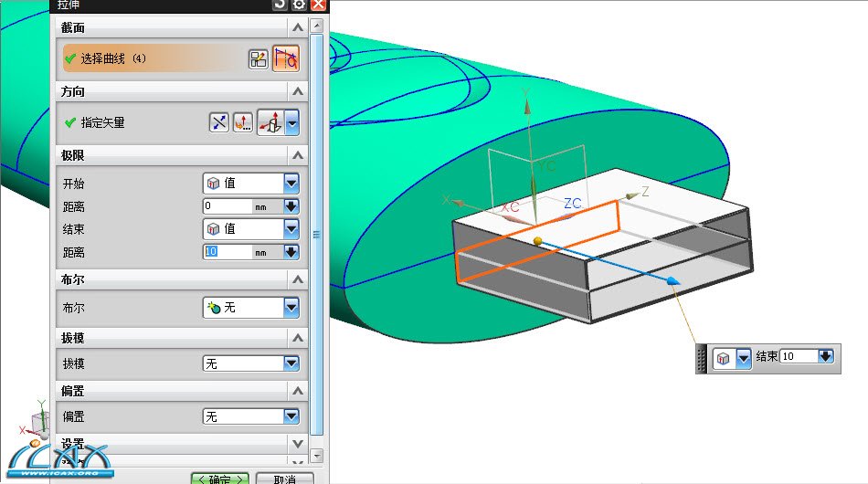Click the dialog's vertical scrollbar
Image resolution: width=868 pixels, height=484 pixels.
coord(316,233)
